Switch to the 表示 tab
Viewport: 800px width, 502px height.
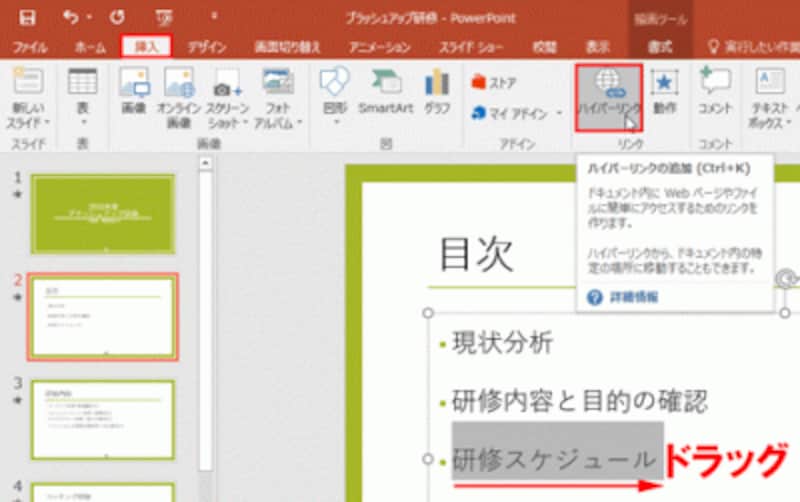pyautogui.click(x=598, y=47)
